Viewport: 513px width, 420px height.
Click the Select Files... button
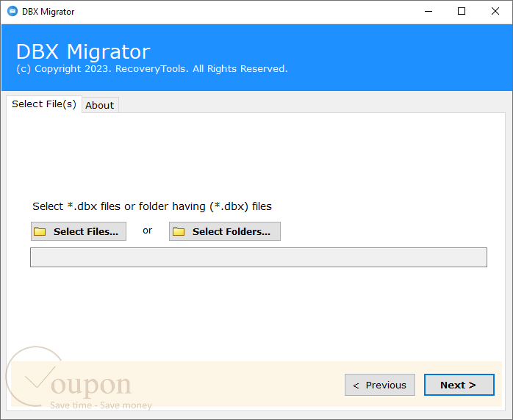click(x=79, y=231)
